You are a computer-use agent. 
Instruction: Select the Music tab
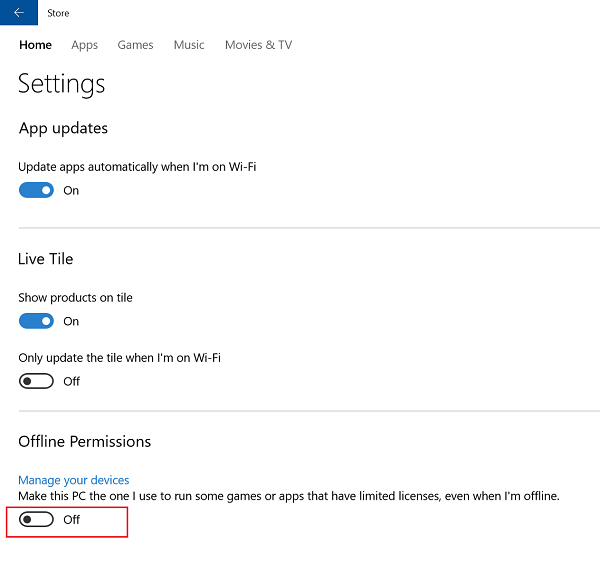pyautogui.click(x=189, y=45)
